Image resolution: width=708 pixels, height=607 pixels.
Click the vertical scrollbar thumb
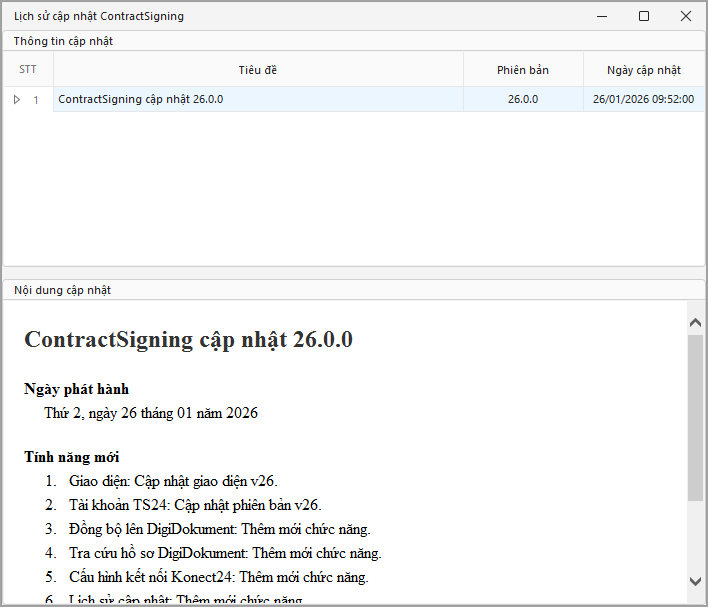click(x=695, y=417)
